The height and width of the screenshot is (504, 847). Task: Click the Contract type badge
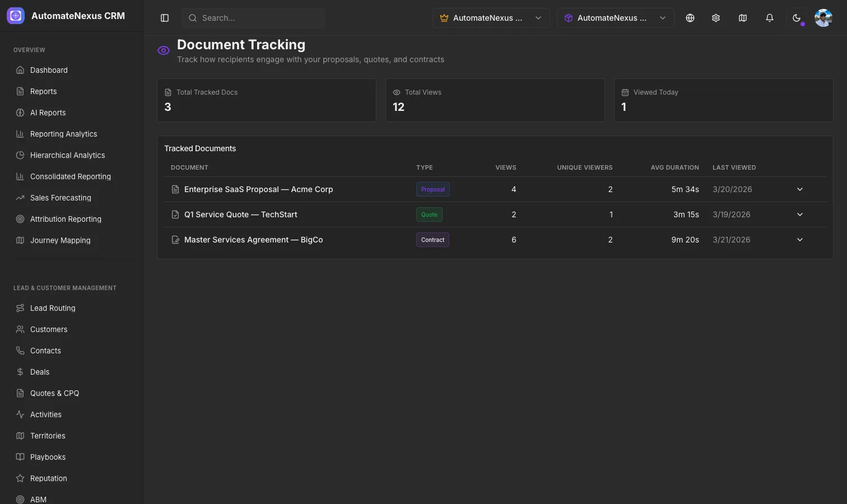pyautogui.click(x=432, y=240)
